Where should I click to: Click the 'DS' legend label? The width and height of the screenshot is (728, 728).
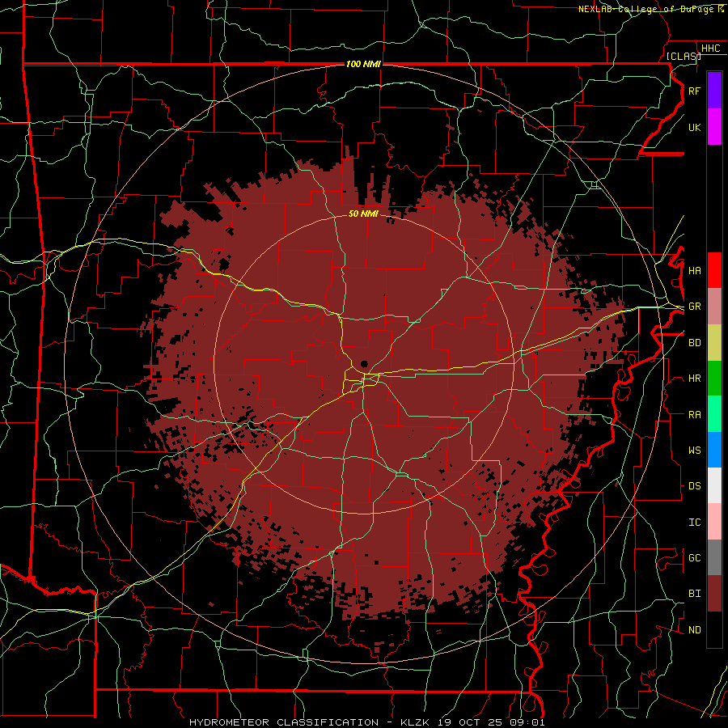pyautogui.click(x=695, y=486)
